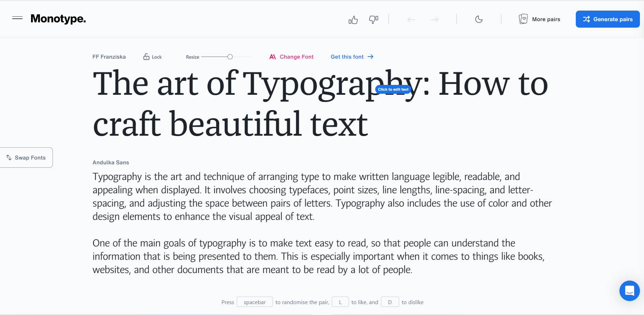Open the chat messenger bubble
Screen dimensions: 644x315
pyautogui.click(x=629, y=291)
